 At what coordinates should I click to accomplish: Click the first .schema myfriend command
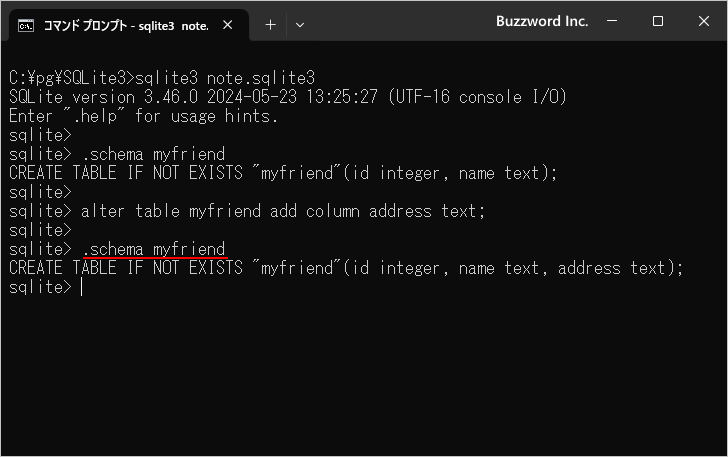pyautogui.click(x=154, y=154)
